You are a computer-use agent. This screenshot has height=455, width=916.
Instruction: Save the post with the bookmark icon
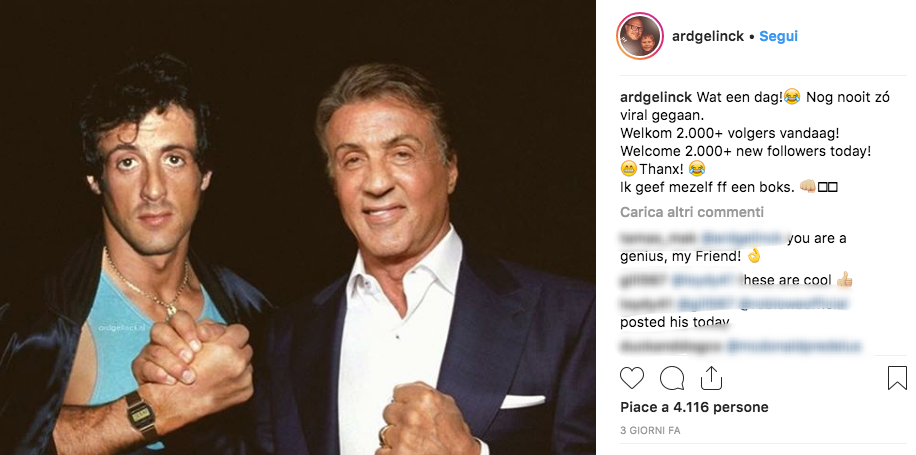click(897, 378)
